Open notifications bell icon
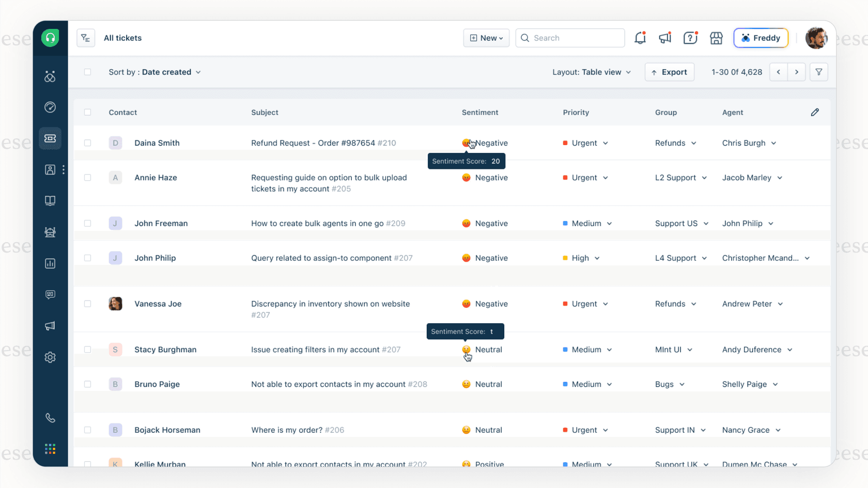This screenshot has width=868, height=488. pyautogui.click(x=640, y=38)
